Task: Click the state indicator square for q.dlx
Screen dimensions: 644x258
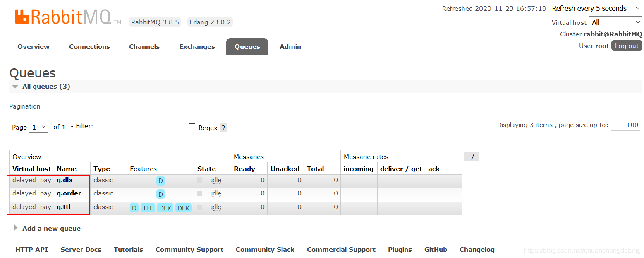Action: tap(200, 180)
